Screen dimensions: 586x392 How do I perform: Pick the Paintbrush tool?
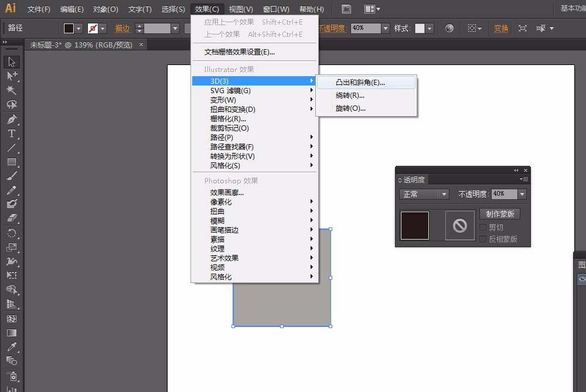click(x=11, y=176)
